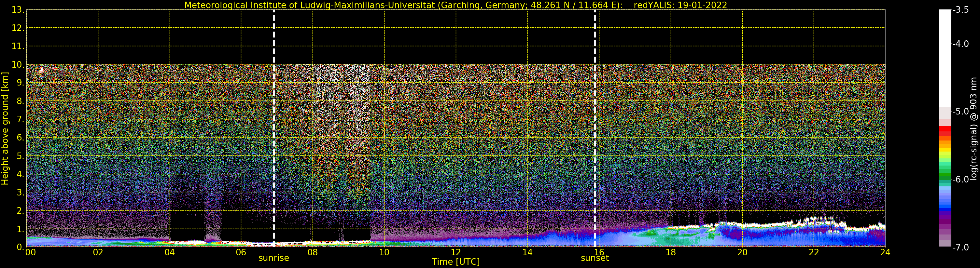Click the -3.5 colorbar tick label
Image resolution: width=980 pixels, height=268 pixels.
point(960,10)
